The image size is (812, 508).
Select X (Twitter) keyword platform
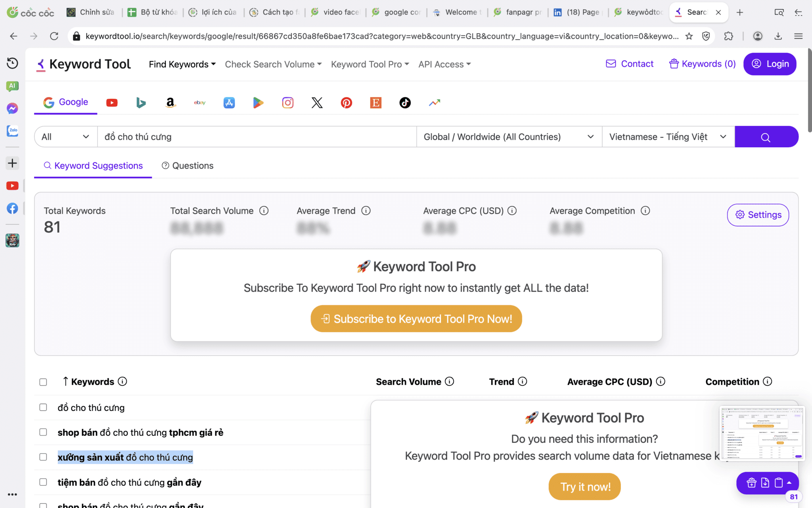[317, 103]
